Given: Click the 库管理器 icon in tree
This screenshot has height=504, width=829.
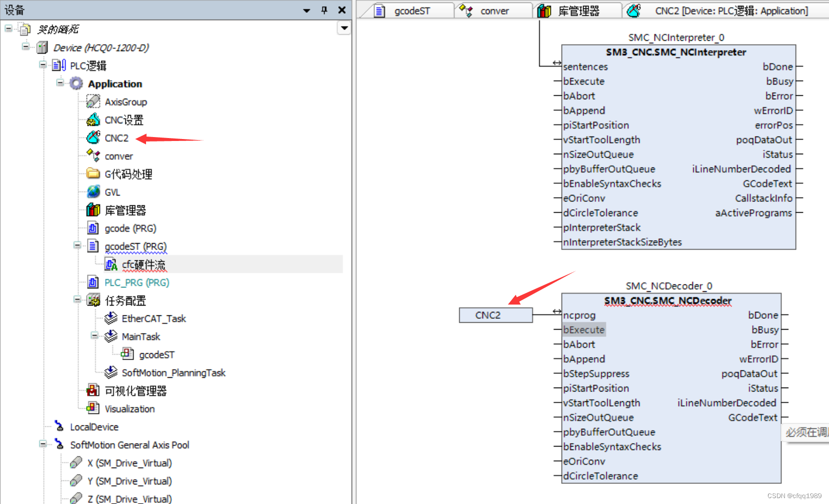Looking at the screenshot, I should click(93, 210).
